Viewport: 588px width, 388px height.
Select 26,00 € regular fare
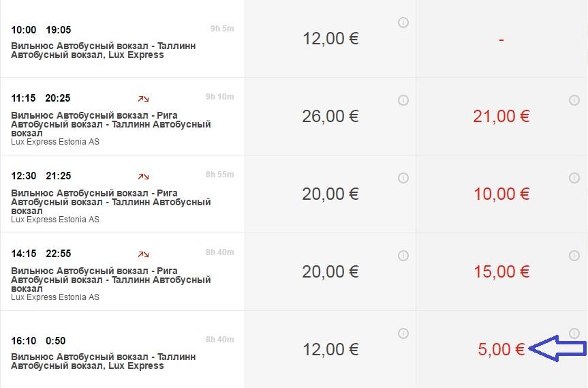(x=330, y=117)
